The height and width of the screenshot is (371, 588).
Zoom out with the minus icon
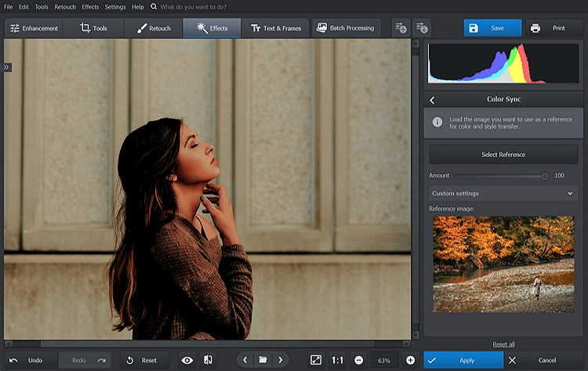pyautogui.click(x=358, y=360)
